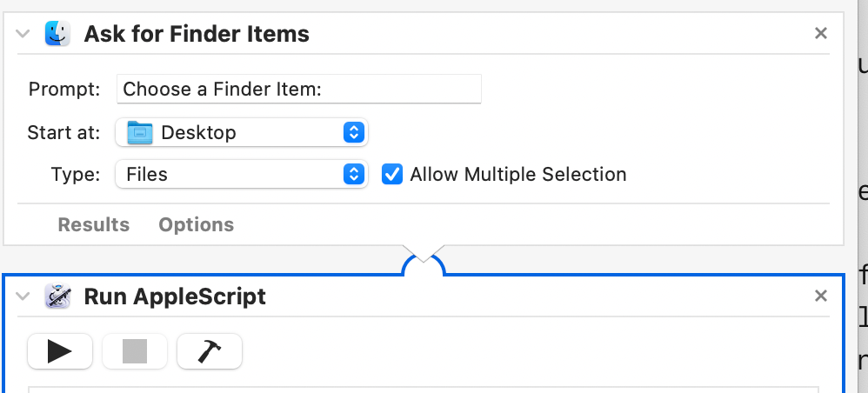The height and width of the screenshot is (393, 868).
Task: Click the Prompt text field
Action: (x=298, y=89)
